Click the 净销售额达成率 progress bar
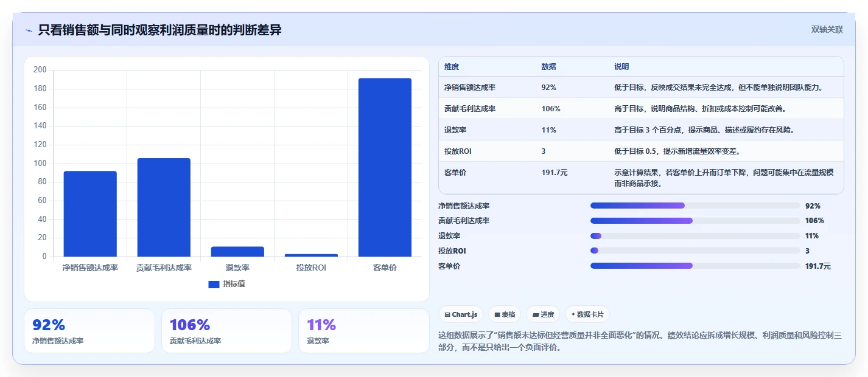This screenshot has height=377, width=868. click(695, 206)
